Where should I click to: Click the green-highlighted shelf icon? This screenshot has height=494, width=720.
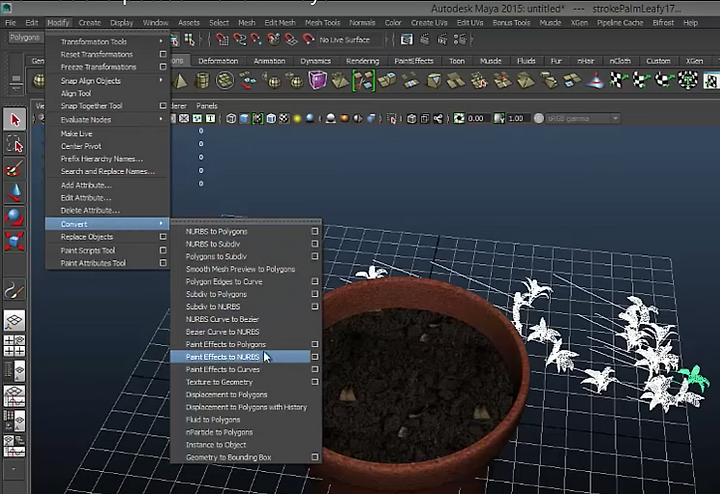pyautogui.click(x=364, y=80)
